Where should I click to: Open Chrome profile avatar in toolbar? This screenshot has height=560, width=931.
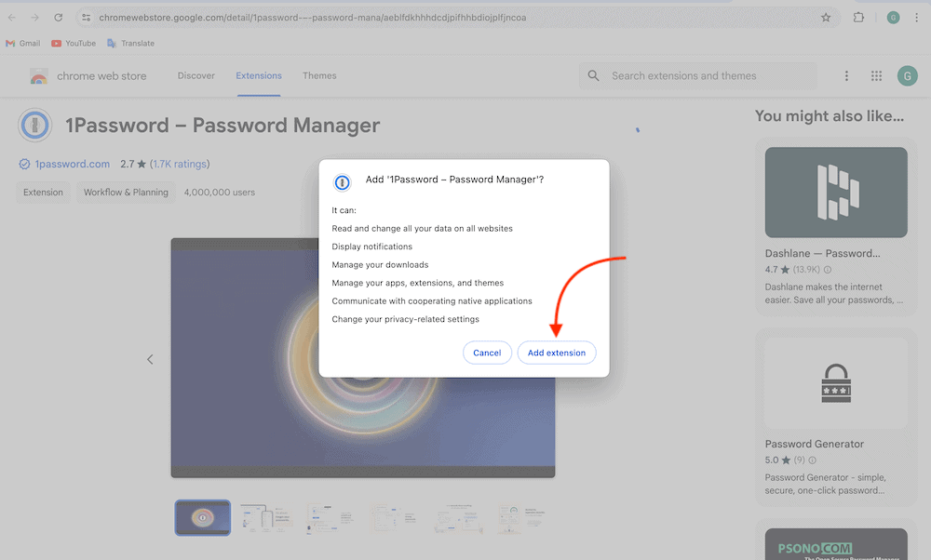pos(893,18)
